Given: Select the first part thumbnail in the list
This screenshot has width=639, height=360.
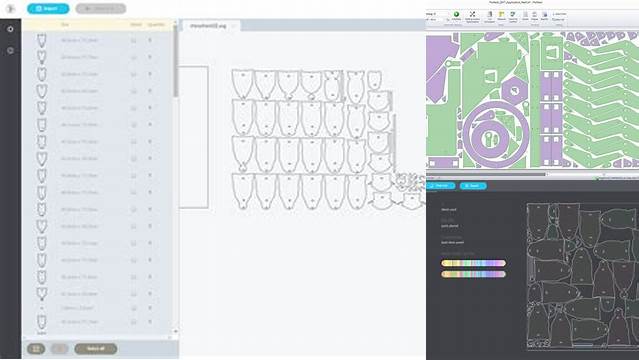Looking at the screenshot, I should pyautogui.click(x=42, y=40).
